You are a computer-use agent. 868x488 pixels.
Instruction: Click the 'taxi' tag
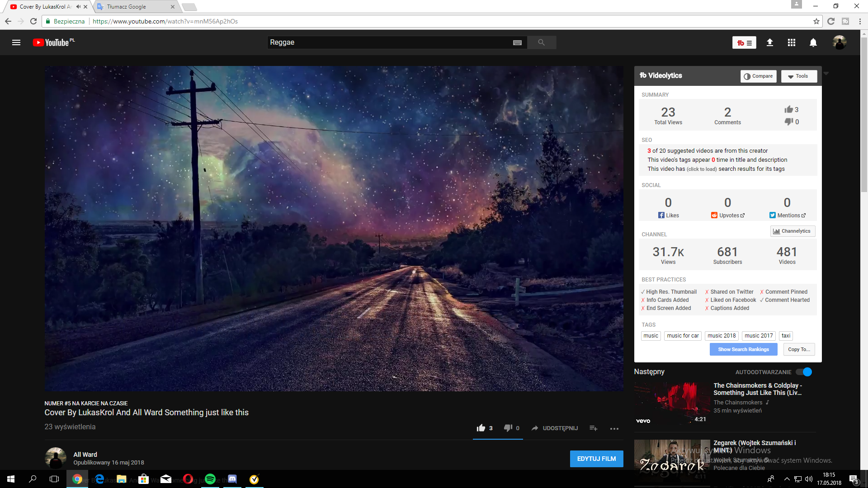(786, 336)
